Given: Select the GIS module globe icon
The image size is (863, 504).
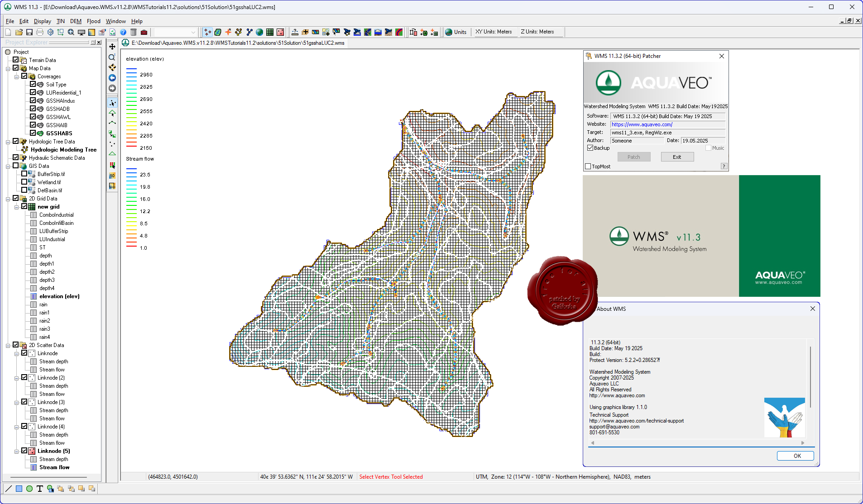Looking at the screenshot, I should (259, 32).
